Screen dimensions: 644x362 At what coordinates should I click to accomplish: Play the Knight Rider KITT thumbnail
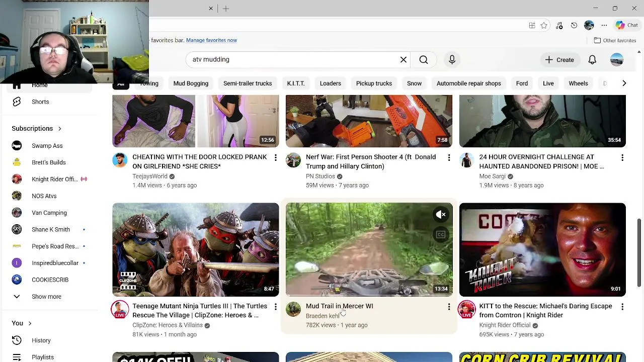point(542,249)
